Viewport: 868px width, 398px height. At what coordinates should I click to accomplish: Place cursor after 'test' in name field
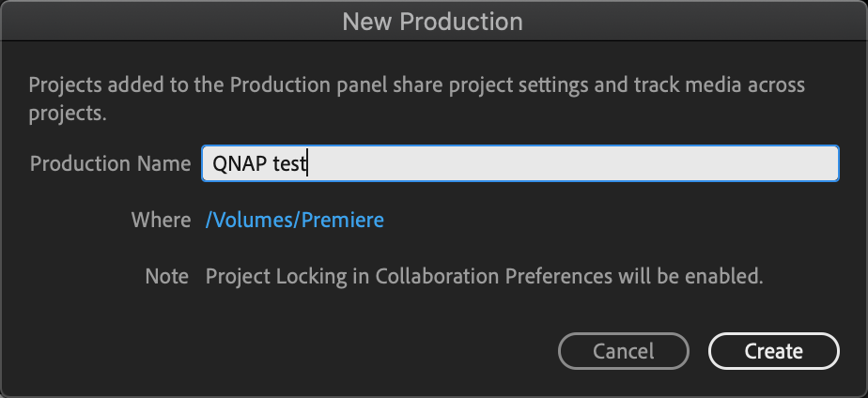(x=311, y=163)
